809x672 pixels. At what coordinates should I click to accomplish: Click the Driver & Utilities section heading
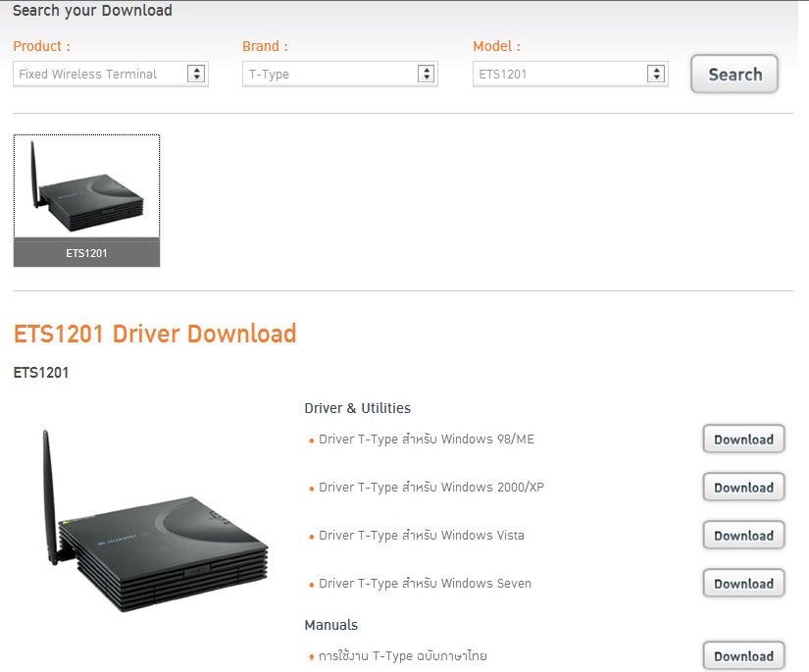click(x=358, y=408)
